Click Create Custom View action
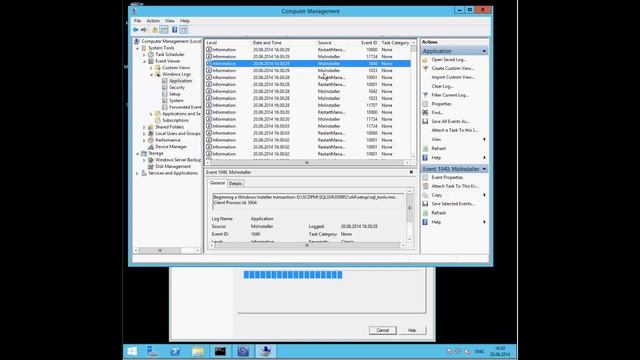This screenshot has height=360, width=640. [x=453, y=69]
